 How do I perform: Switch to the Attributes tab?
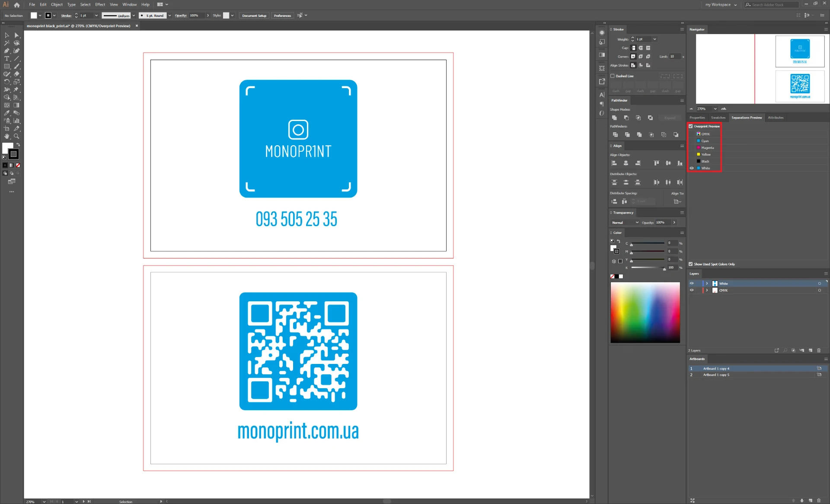click(776, 118)
